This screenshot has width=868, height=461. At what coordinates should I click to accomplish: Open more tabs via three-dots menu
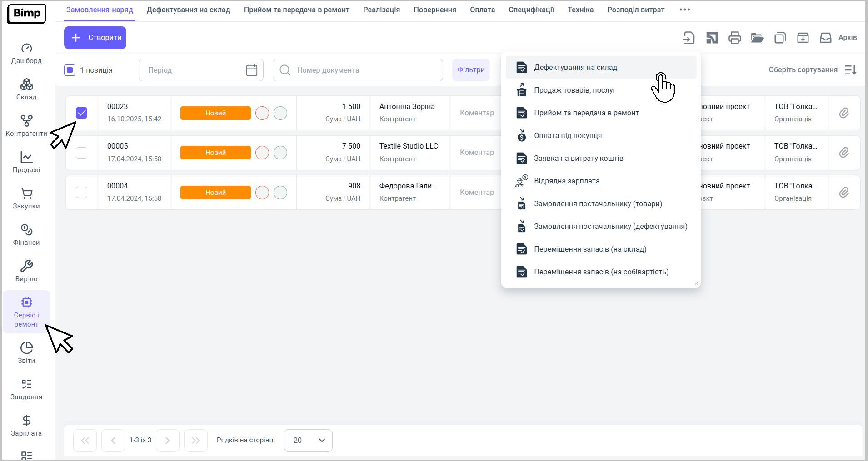pyautogui.click(x=684, y=10)
